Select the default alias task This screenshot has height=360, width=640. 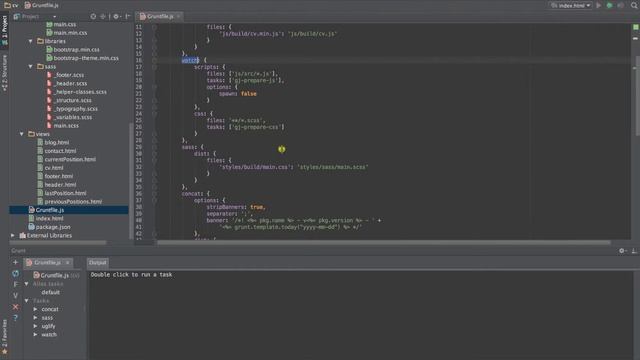51,292
